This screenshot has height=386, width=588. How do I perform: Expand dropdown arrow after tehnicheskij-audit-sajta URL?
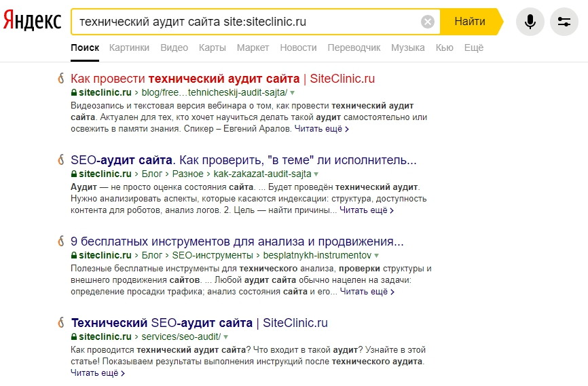point(293,93)
